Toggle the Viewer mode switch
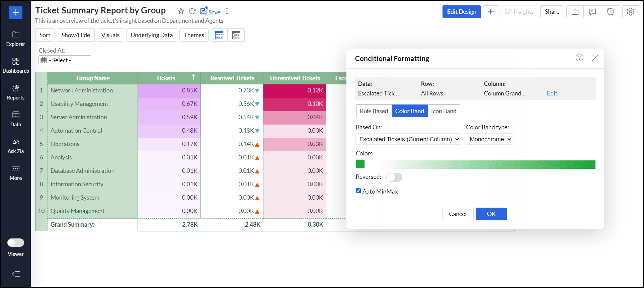The image size is (644, 288). tap(16, 242)
